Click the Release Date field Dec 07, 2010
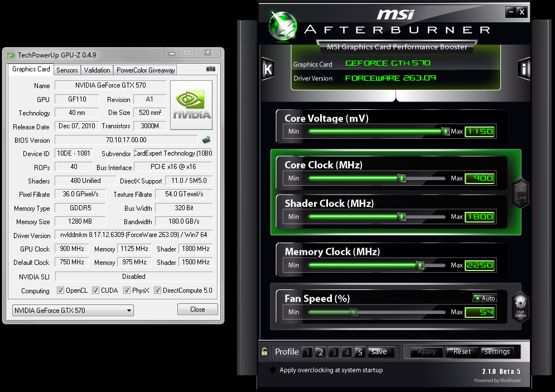 [x=77, y=126]
